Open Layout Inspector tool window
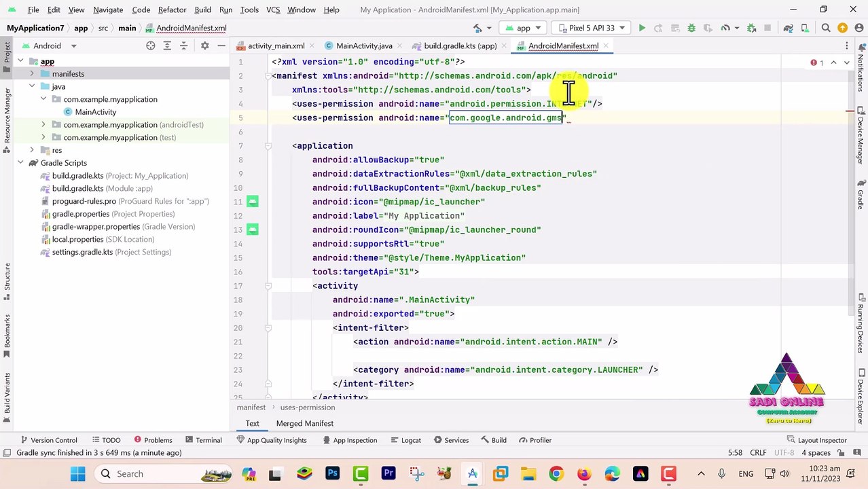 click(817, 440)
